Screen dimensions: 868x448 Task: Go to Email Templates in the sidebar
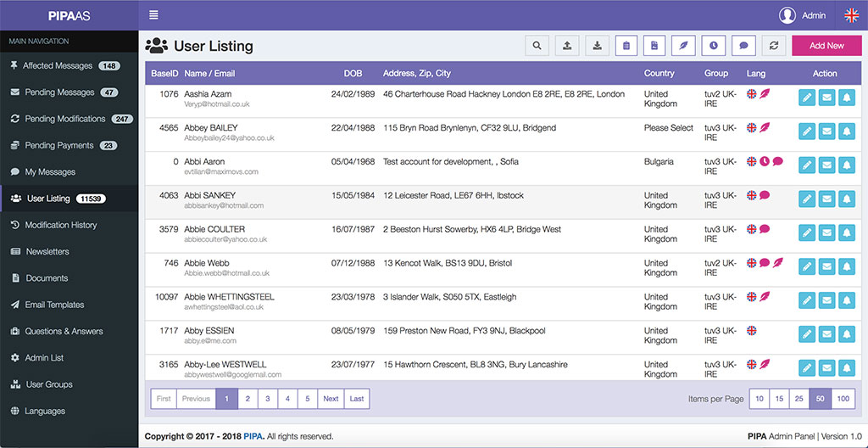(54, 305)
